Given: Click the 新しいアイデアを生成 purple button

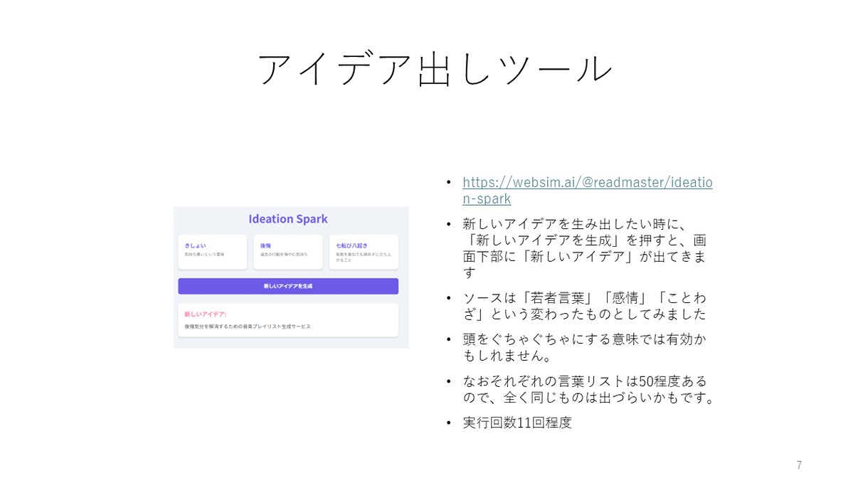Looking at the screenshot, I should [288, 286].
